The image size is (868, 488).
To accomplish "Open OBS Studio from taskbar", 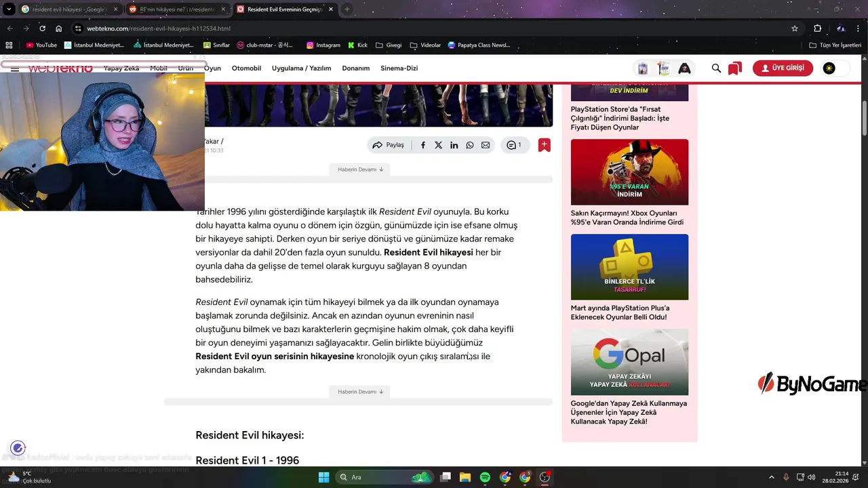I will (x=545, y=477).
